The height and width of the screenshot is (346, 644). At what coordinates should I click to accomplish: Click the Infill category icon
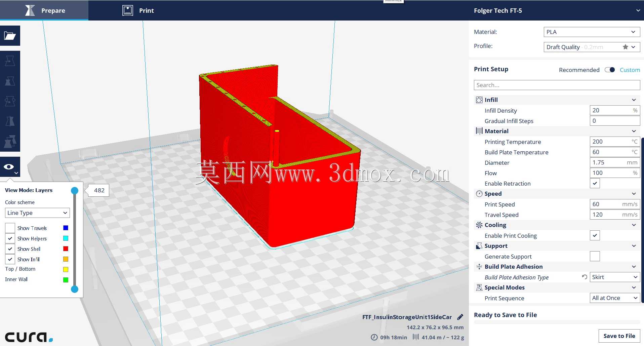point(479,100)
